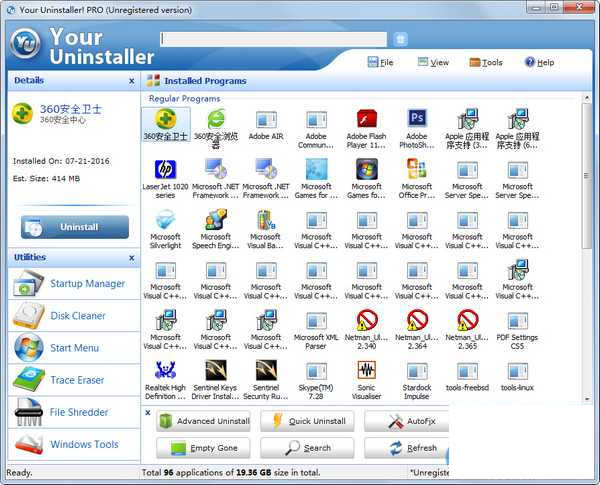Select Apple 应用程序支持 (3... icon
This screenshot has height=485, width=600.
click(x=467, y=119)
